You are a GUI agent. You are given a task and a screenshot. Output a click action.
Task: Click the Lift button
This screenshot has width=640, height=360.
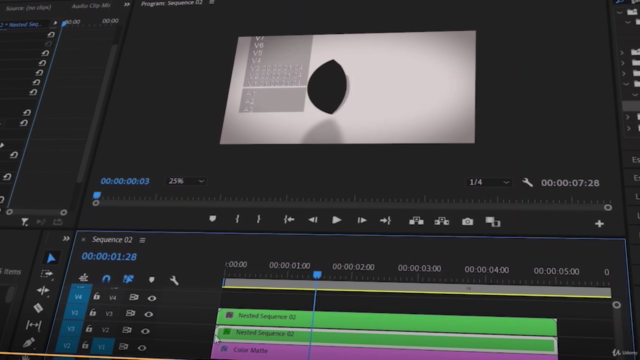coord(416,221)
